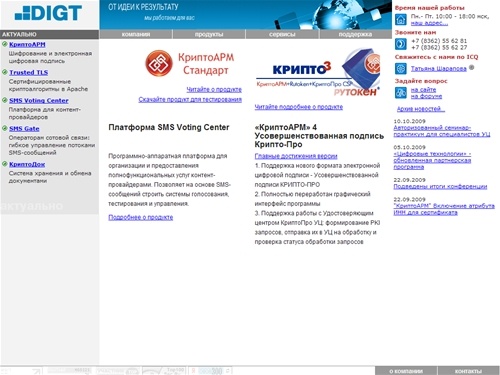The height and width of the screenshot is (375, 500).
Task: Click the question icon under Задайте вопрос
Action: click(x=401, y=93)
